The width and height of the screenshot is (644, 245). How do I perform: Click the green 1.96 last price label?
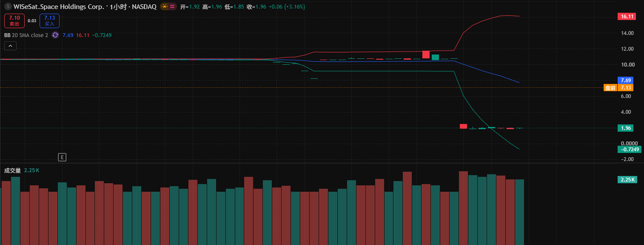point(625,128)
